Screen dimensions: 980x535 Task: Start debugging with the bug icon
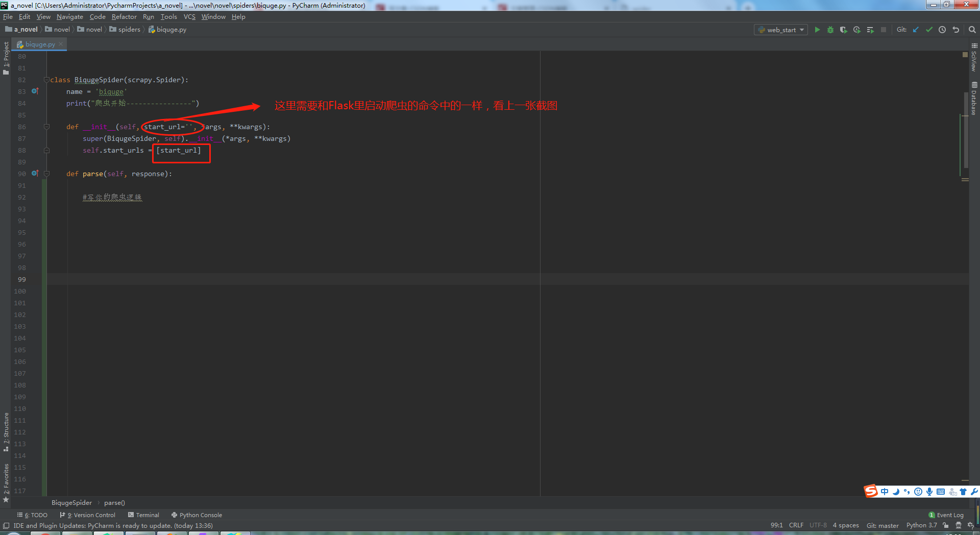(x=830, y=29)
